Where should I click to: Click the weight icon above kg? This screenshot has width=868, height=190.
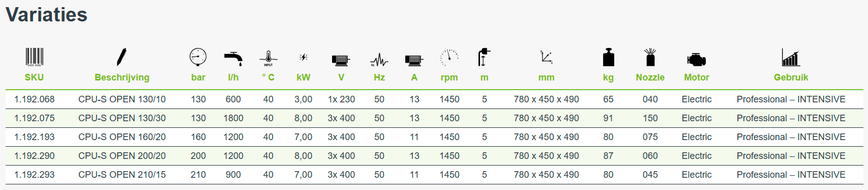point(609,57)
